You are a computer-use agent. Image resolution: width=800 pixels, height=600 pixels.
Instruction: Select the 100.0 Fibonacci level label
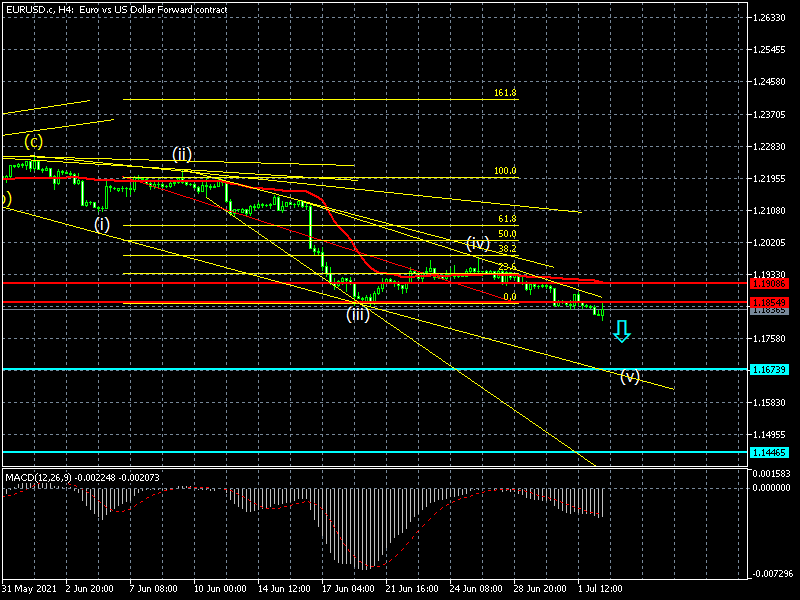(505, 171)
